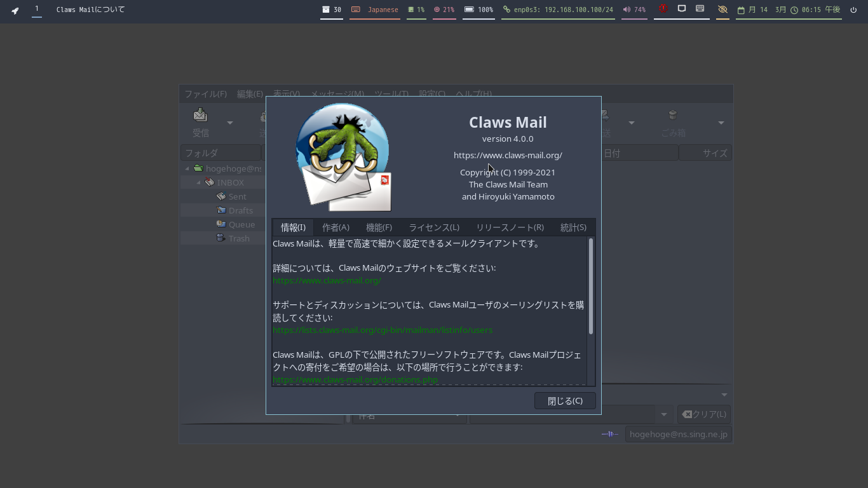Click the Japanese keyboard layout indicator
Screen dimensions: 868x488
click(375, 10)
